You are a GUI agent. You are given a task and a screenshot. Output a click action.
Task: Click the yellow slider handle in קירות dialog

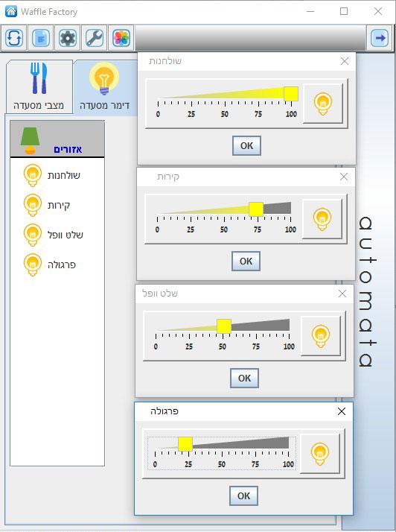[x=256, y=209]
